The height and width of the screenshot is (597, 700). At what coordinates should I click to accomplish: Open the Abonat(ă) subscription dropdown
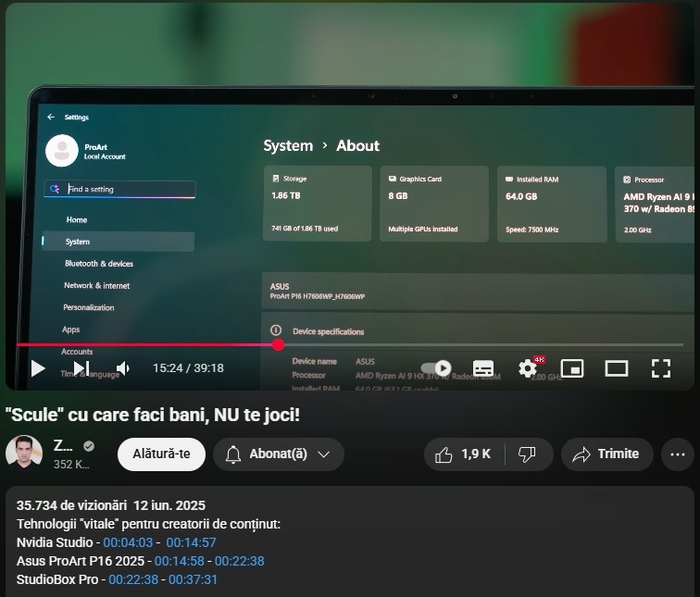[x=278, y=454]
